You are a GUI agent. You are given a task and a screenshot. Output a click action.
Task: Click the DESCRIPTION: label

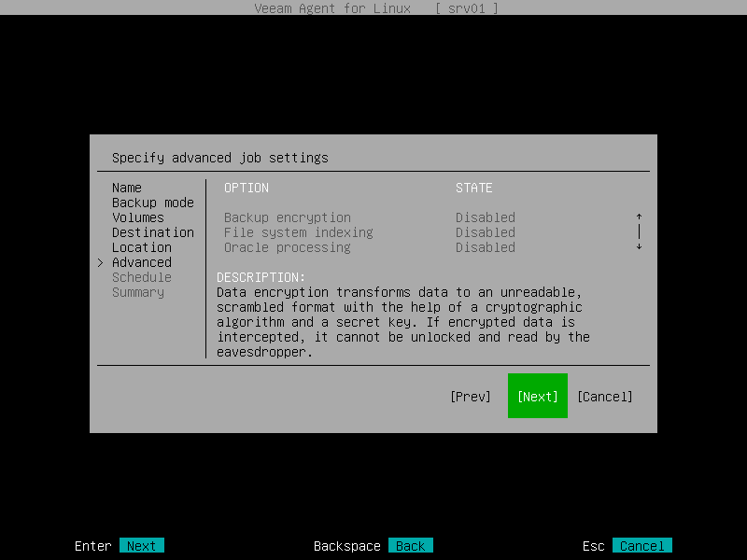pyautogui.click(x=261, y=277)
